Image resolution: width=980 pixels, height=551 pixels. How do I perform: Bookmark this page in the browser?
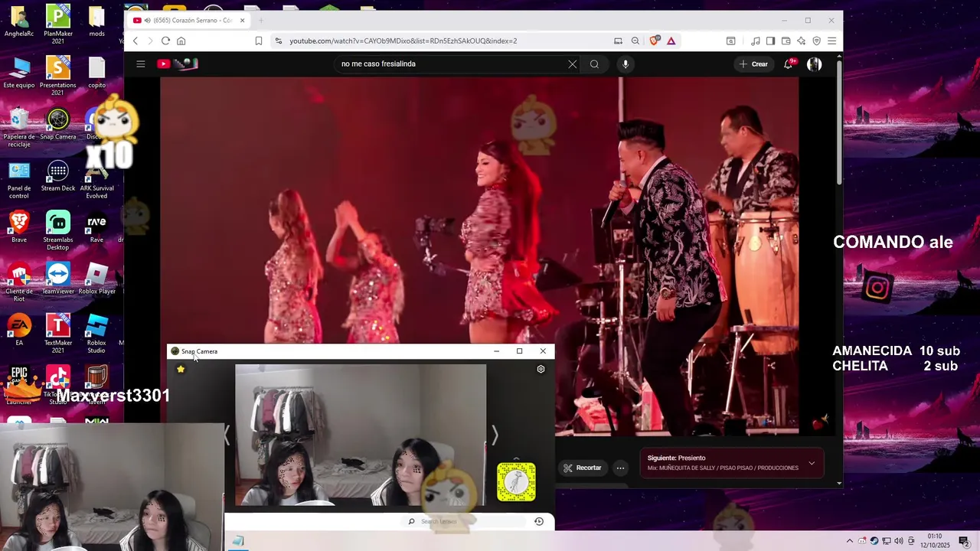[x=259, y=41]
